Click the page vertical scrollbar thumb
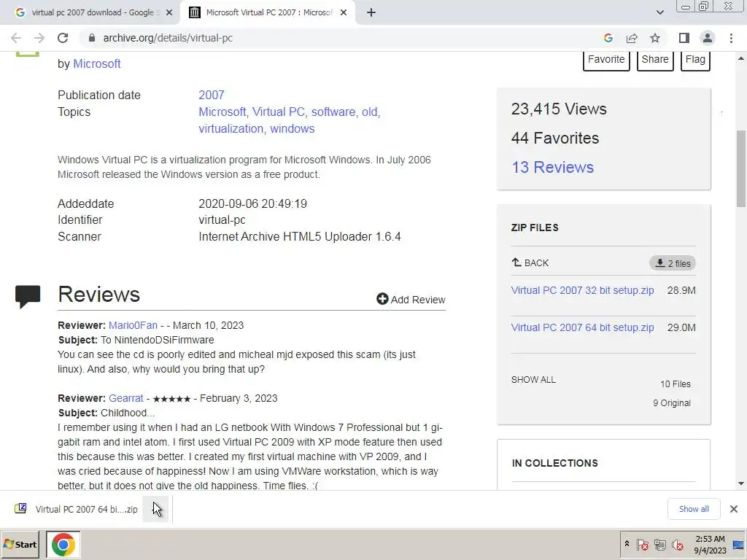 741,168
